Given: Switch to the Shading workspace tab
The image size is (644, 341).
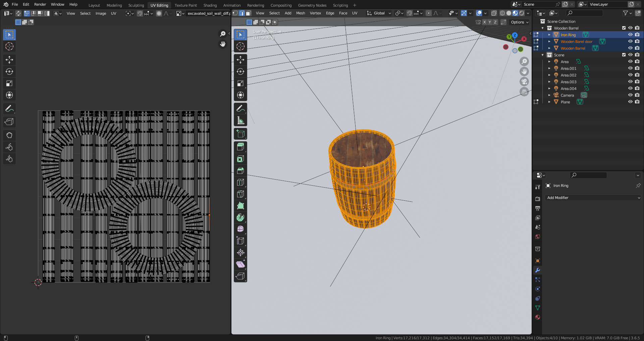Looking at the screenshot, I should [x=210, y=5].
